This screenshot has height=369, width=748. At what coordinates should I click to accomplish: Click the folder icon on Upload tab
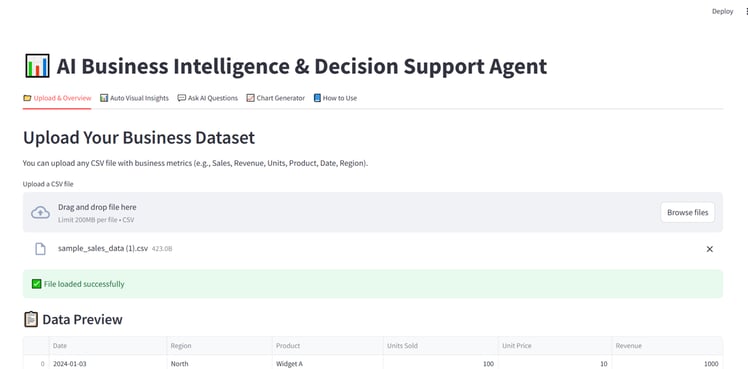[27, 98]
